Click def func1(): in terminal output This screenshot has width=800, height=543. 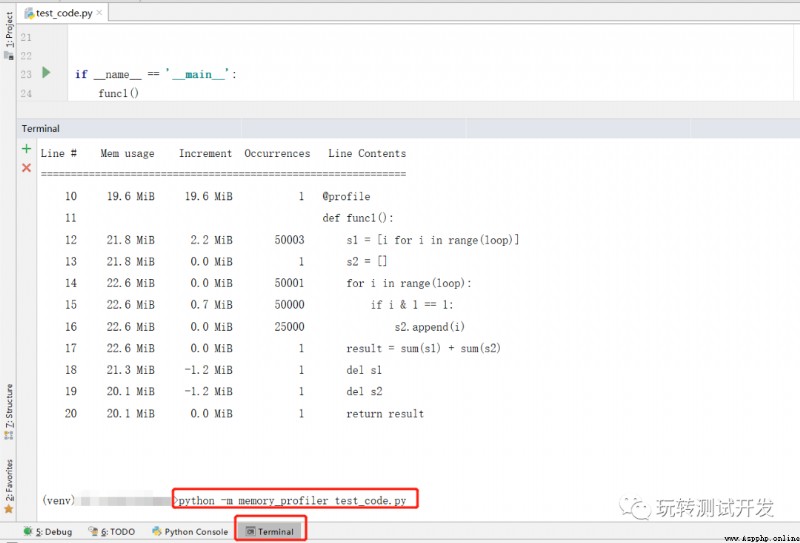coord(358,218)
